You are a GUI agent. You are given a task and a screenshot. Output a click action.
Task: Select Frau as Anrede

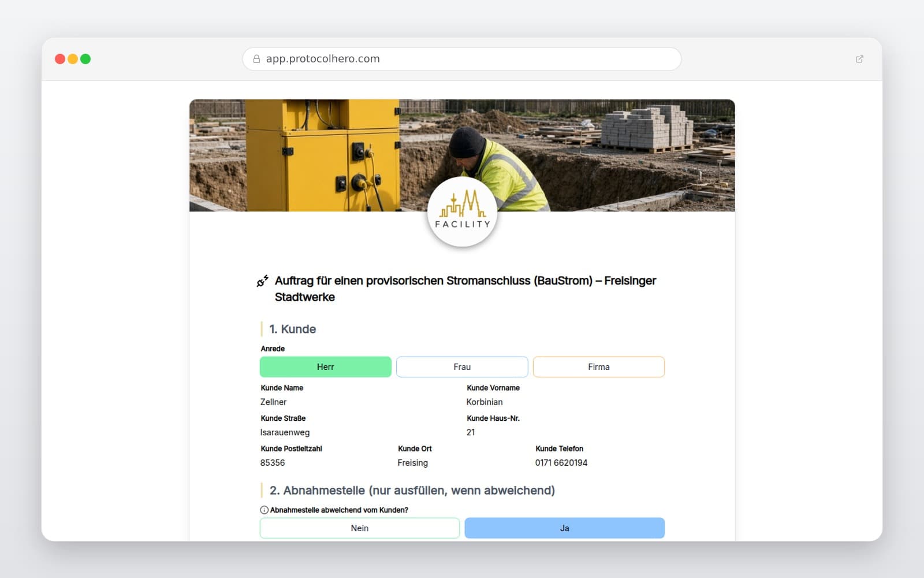point(462,367)
